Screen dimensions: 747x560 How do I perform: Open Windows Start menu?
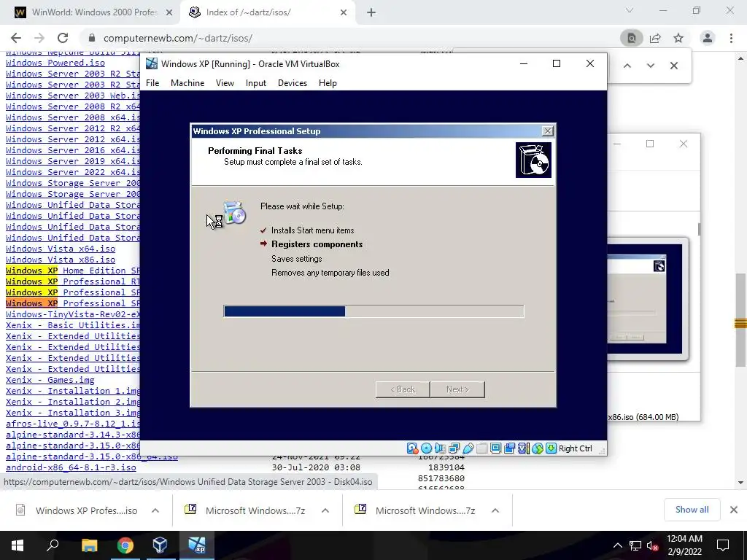[18, 545]
